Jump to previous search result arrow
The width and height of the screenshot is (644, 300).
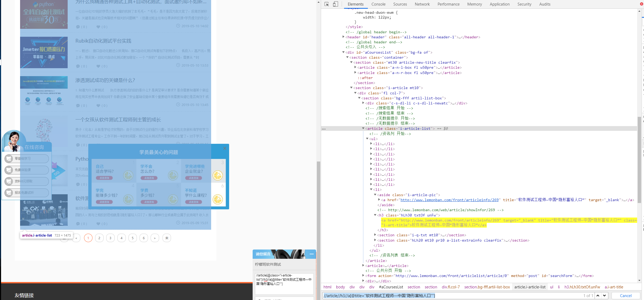tap(598, 296)
